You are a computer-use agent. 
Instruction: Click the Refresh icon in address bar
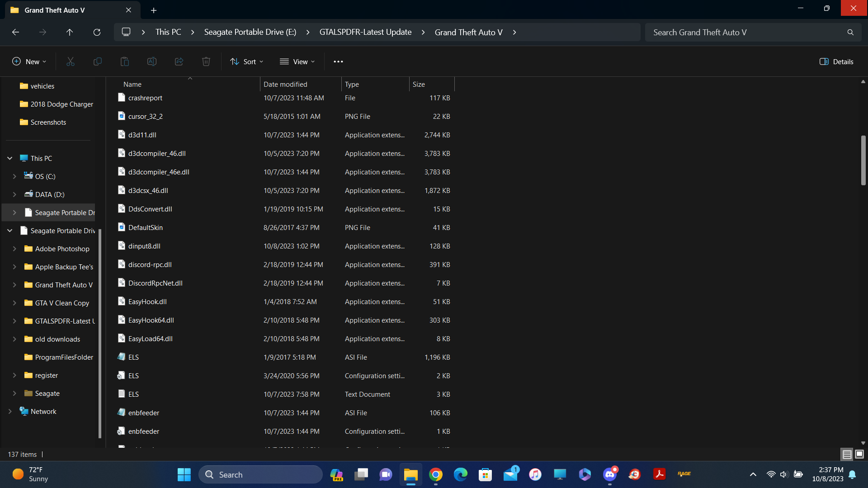97,32
